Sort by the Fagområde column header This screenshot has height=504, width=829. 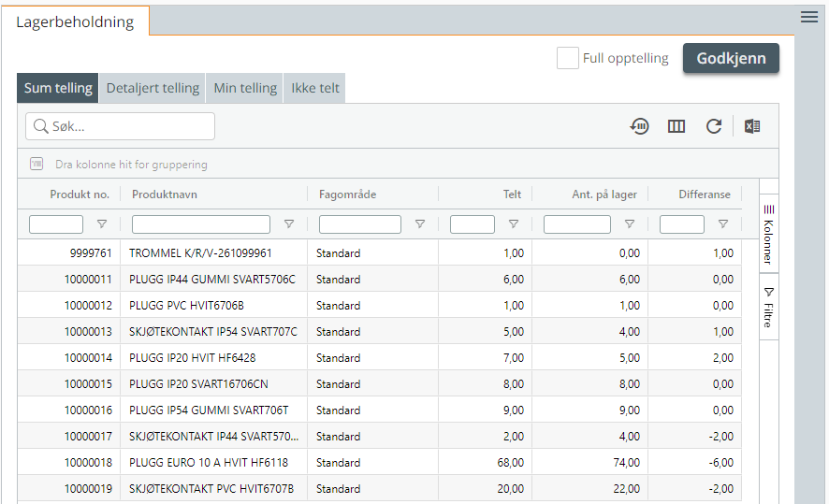pos(347,194)
